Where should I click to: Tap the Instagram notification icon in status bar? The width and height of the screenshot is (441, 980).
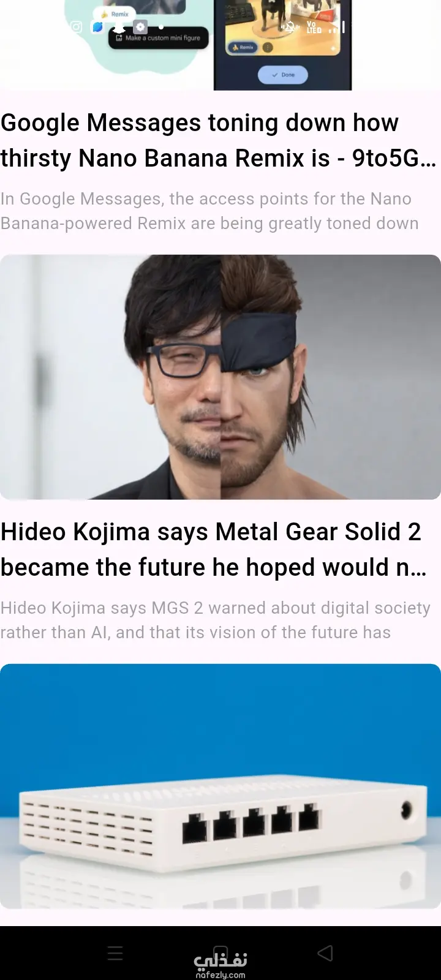[x=77, y=27]
